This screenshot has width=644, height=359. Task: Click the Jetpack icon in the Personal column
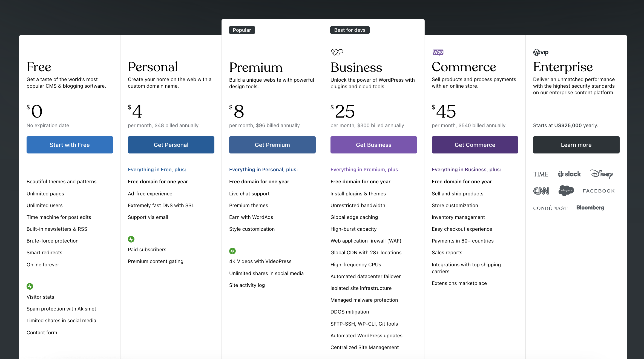[131, 239]
